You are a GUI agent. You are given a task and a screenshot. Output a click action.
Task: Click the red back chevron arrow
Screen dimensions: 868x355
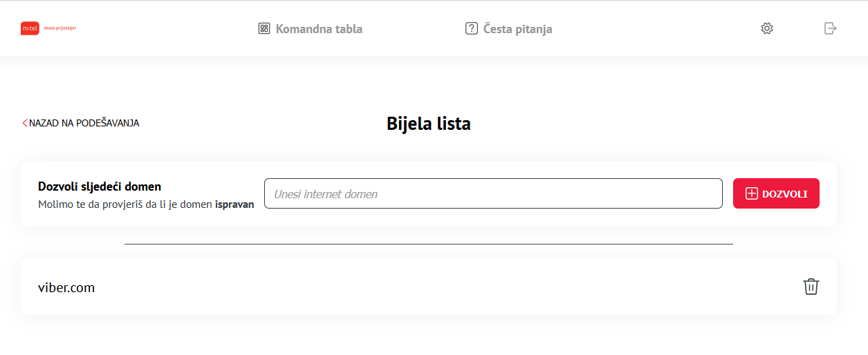25,123
